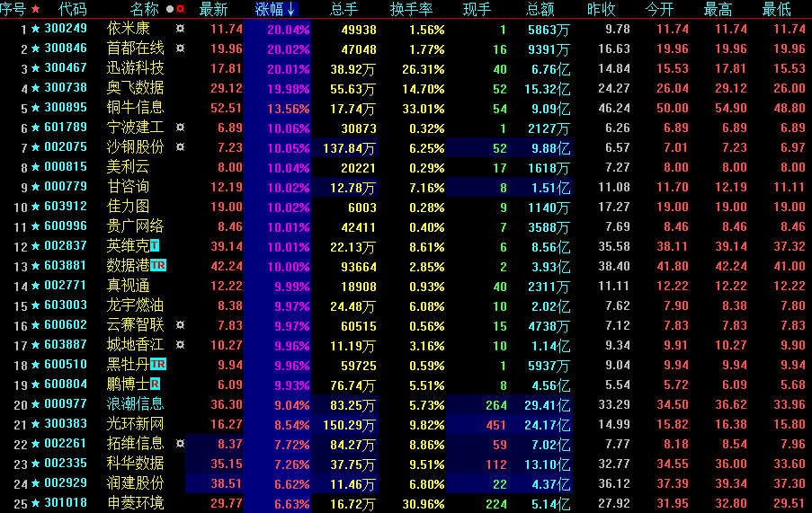Click the TR badge next to 数据港
Image resolution: width=812 pixels, height=513 pixels.
158,266
